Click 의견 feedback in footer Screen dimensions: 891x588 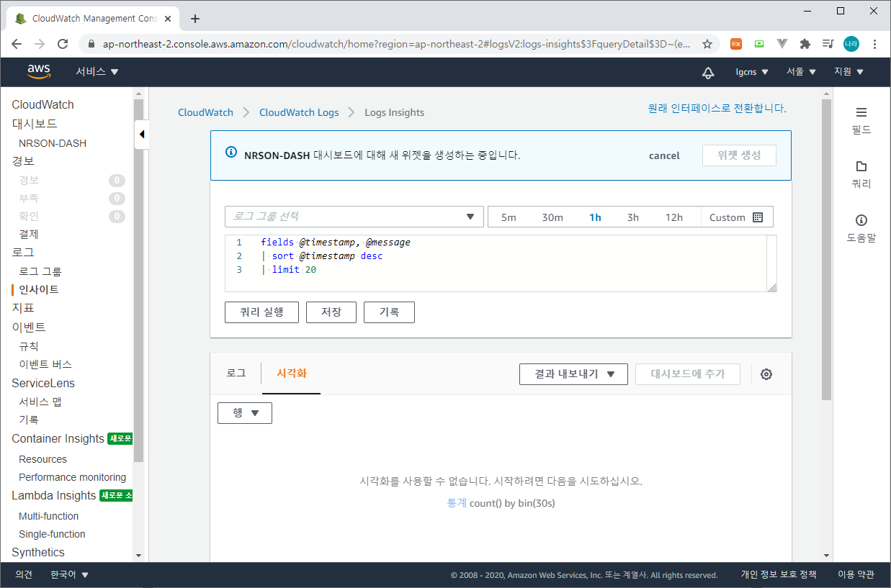(24, 574)
